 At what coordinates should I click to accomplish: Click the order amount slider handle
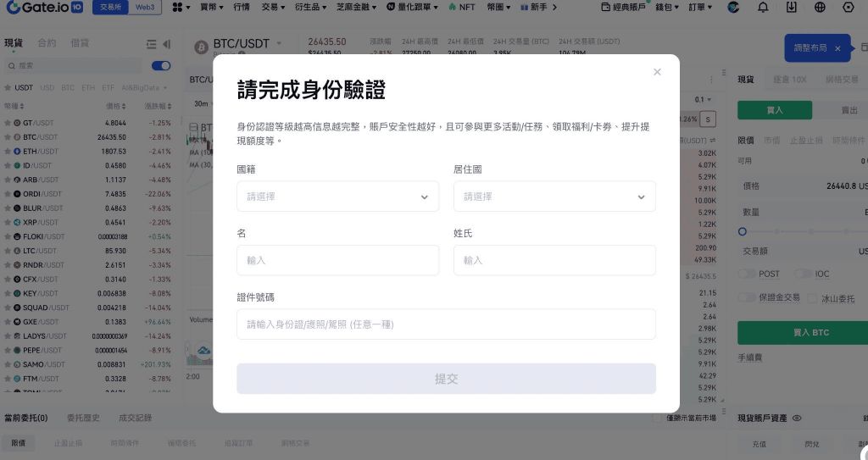point(743,231)
